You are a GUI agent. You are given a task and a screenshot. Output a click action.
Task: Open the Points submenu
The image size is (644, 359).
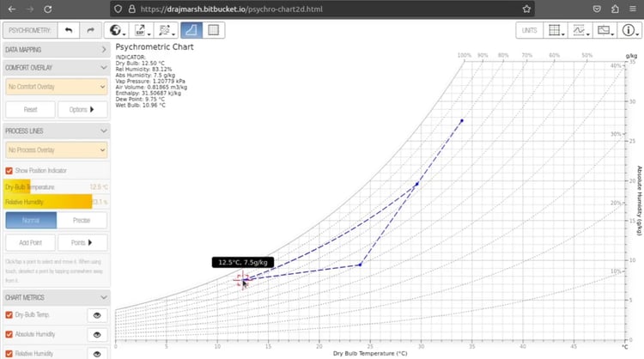(82, 243)
